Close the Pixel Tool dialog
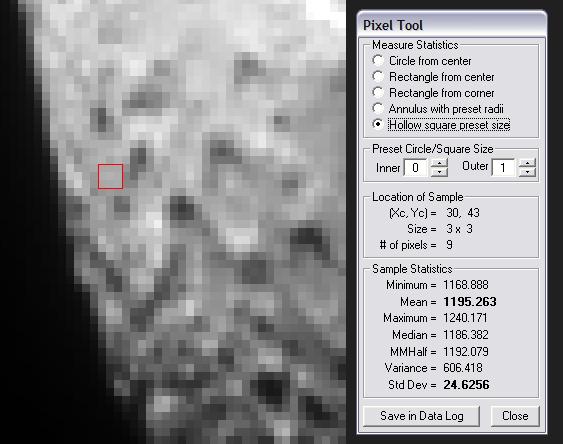This screenshot has width=563, height=444. pyautogui.click(x=515, y=416)
